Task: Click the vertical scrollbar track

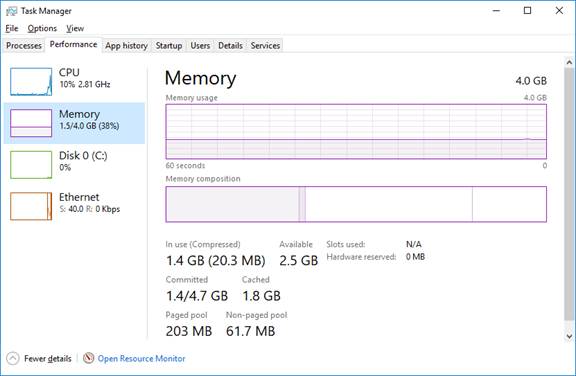Action: (x=569, y=199)
